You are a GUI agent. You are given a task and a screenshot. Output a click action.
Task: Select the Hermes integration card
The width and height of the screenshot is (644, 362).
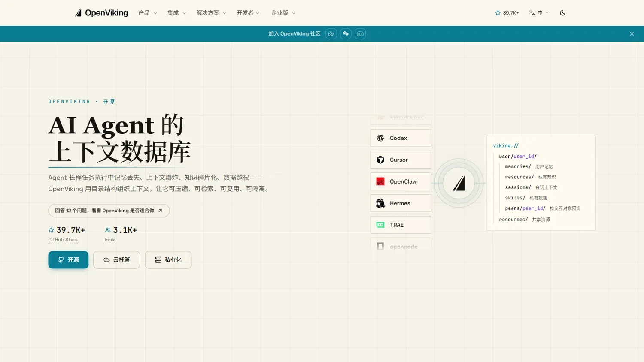coord(401,203)
